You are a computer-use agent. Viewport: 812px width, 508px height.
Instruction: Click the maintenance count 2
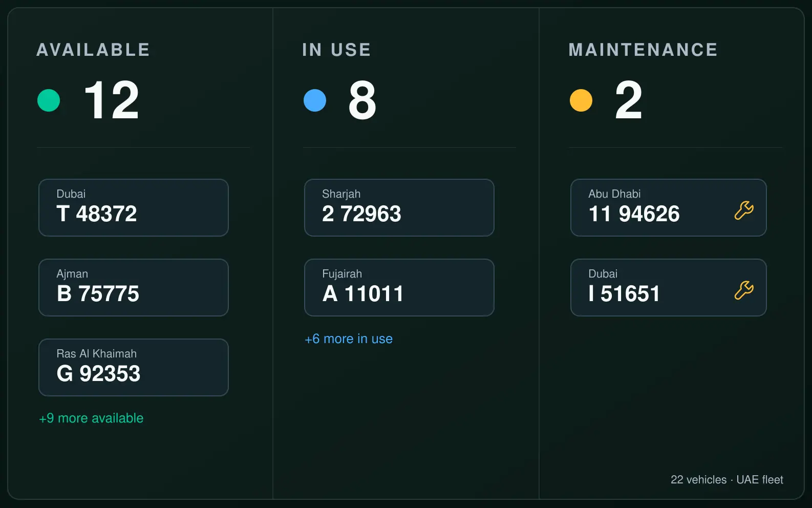click(x=629, y=100)
